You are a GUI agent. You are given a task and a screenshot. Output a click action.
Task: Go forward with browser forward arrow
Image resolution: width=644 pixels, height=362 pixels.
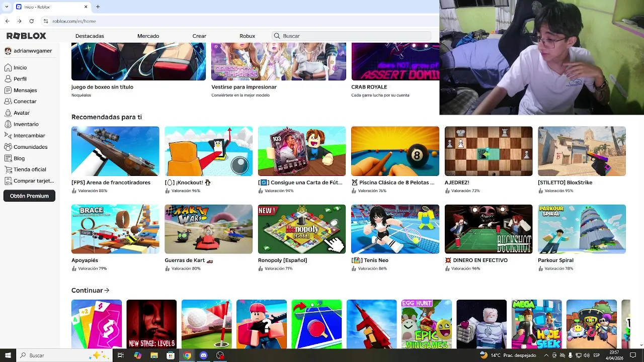(19, 21)
